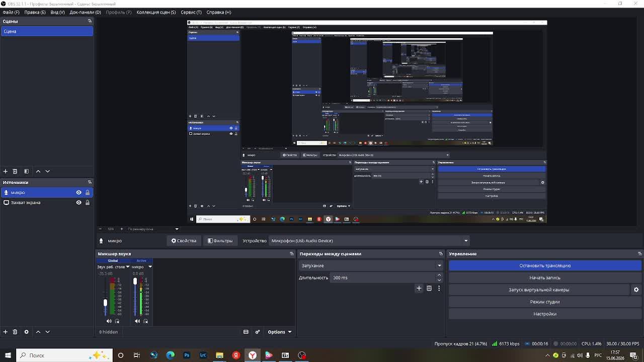Select Сцена in scenes list
The image size is (644, 362).
[x=46, y=31]
